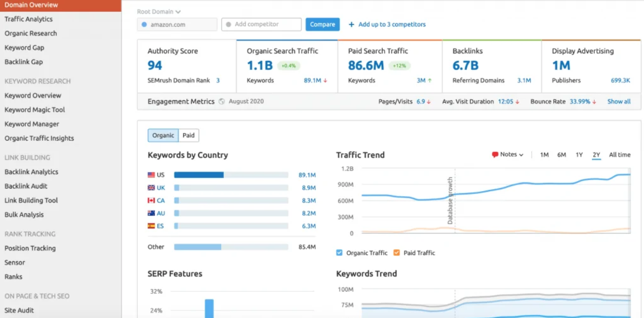Click the UK flag icon

point(151,188)
